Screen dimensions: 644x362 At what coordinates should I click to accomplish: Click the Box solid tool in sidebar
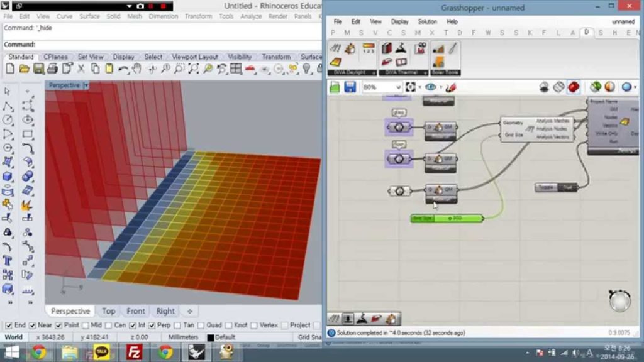[8, 177]
